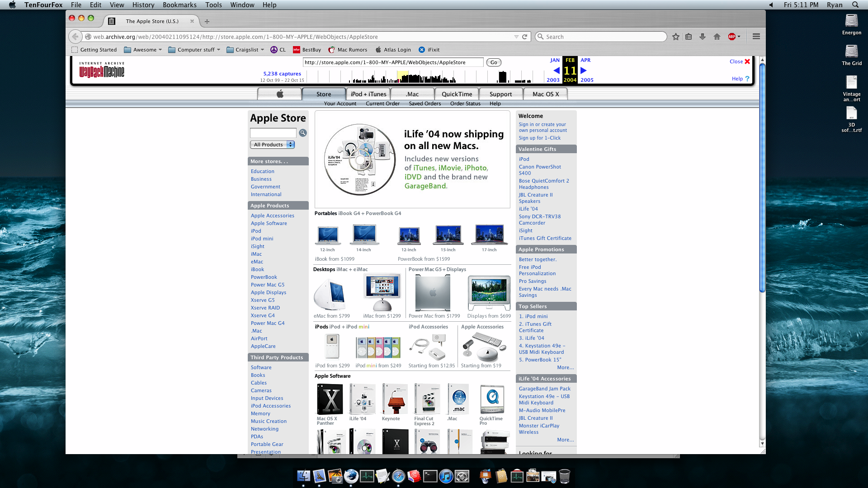868x488 pixels.
Task: Expand the Awesome bookmarks folder
Action: click(143, 50)
